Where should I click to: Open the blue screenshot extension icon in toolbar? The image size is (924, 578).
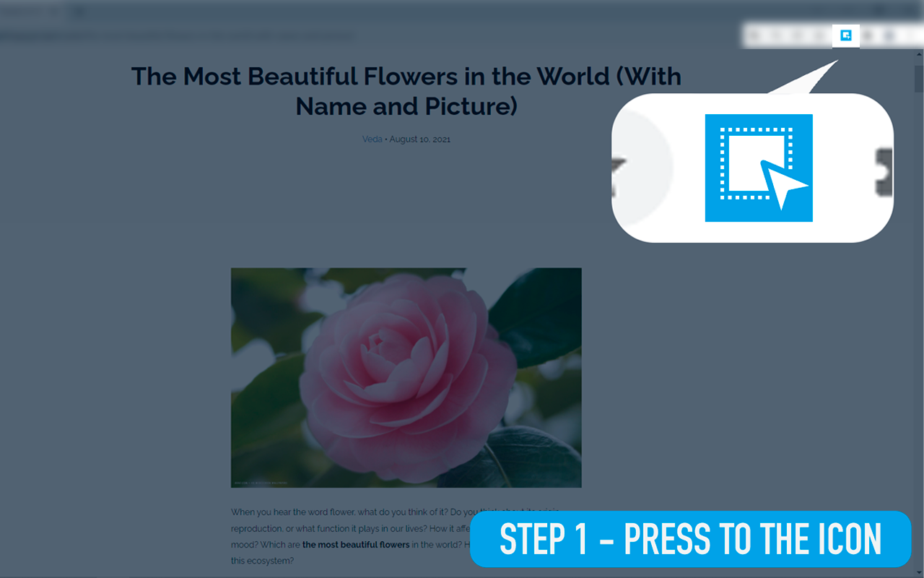click(846, 35)
